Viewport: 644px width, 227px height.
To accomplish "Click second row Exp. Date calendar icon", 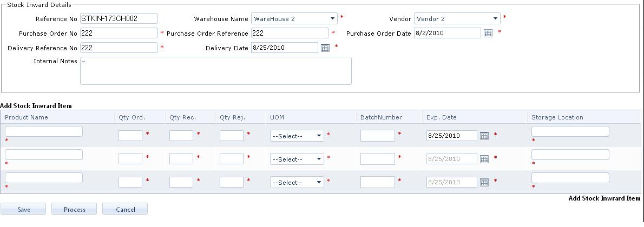I will [484, 159].
